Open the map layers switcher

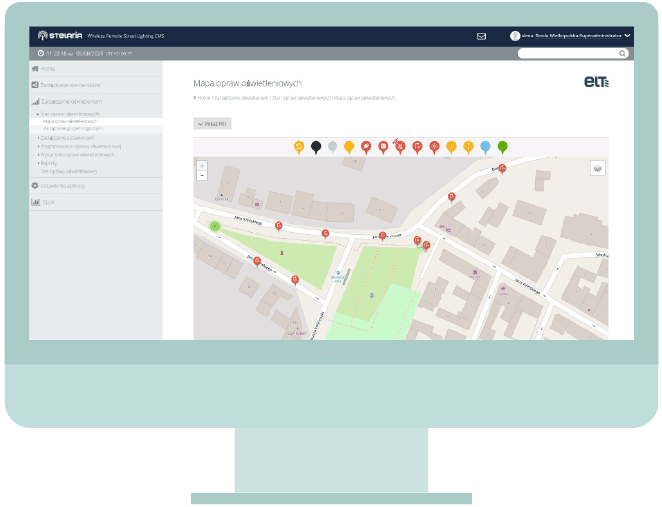598,169
